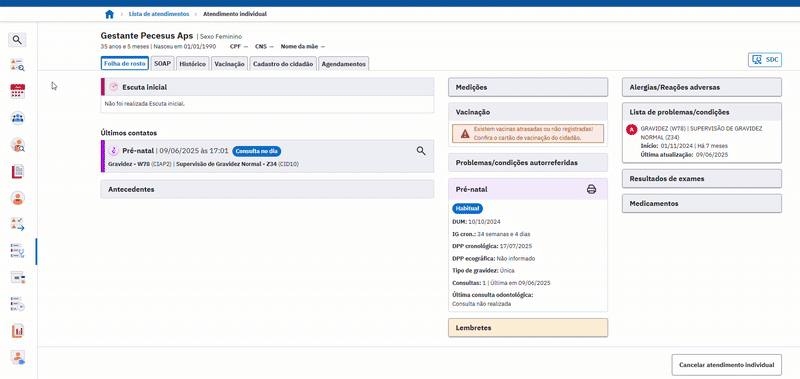Open the late-record form sidebar icon
Image resolution: width=800 pixels, height=379 pixels.
[17, 277]
